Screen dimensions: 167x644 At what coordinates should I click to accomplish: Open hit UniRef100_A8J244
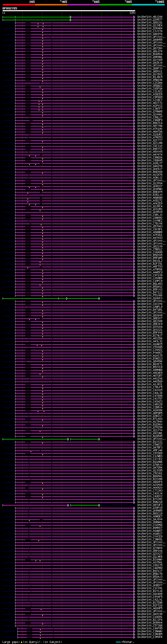point(150,17)
